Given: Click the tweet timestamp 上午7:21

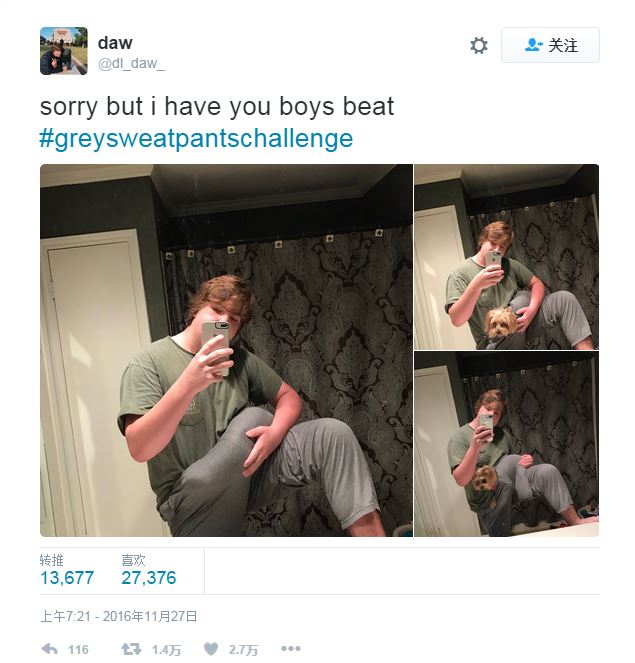Looking at the screenshot, I should click(x=65, y=616).
